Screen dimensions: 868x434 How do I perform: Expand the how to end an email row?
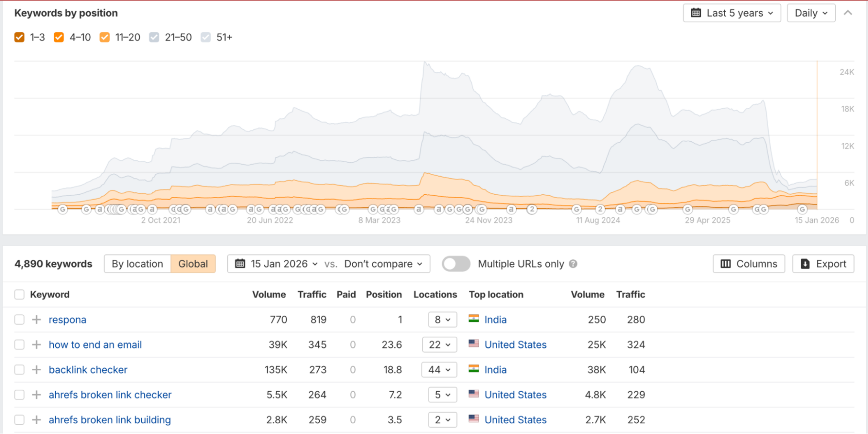click(36, 344)
